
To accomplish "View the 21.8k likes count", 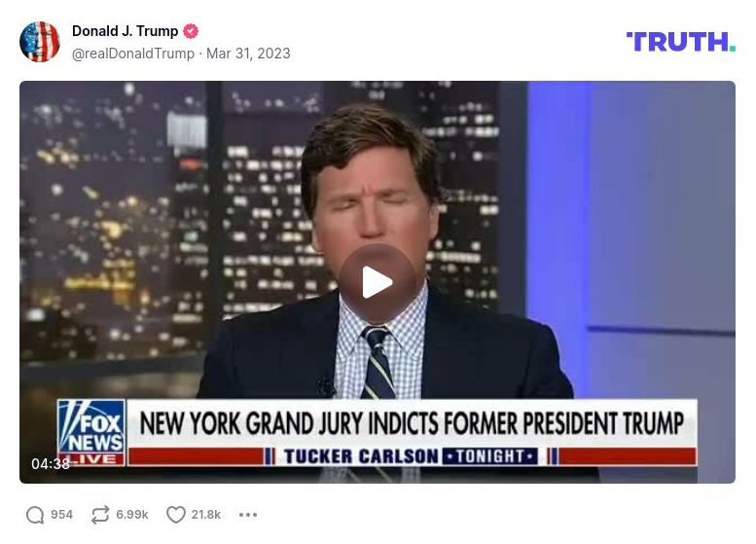I will click(206, 515).
